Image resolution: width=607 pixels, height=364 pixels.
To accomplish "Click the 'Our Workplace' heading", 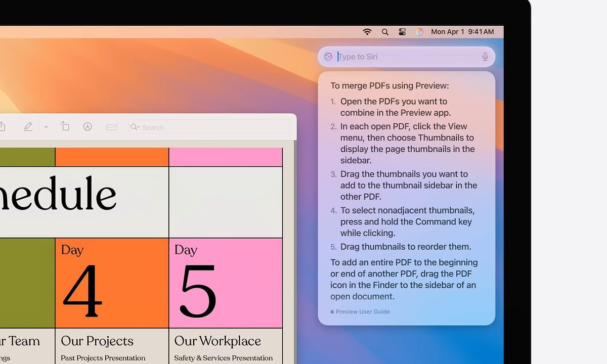I will tap(218, 341).
